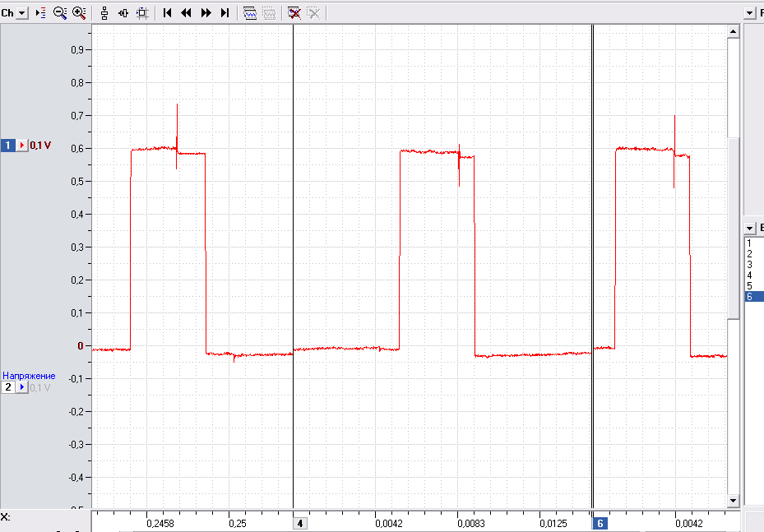
Task: Zoom in the waveform view
Action: click(79, 13)
